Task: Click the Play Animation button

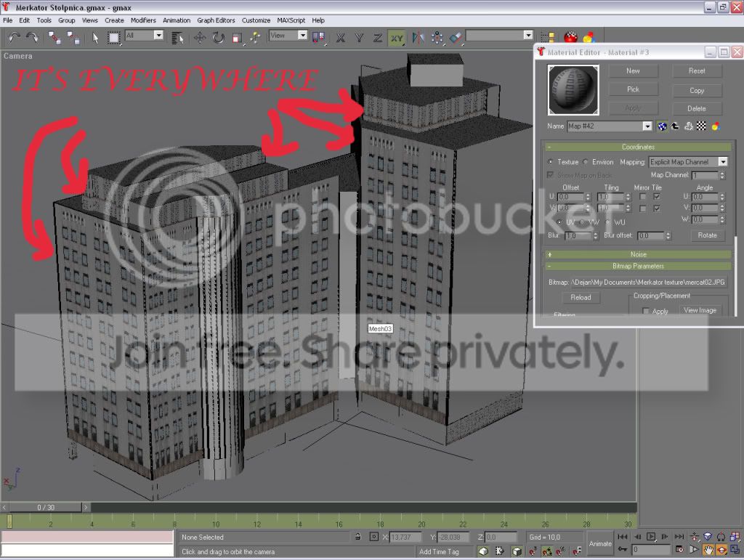Action: [x=651, y=537]
